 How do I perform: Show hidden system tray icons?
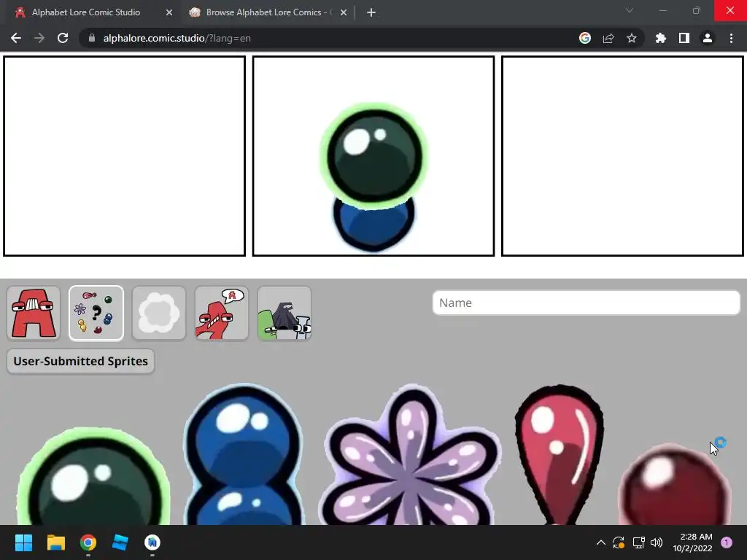pos(601,542)
